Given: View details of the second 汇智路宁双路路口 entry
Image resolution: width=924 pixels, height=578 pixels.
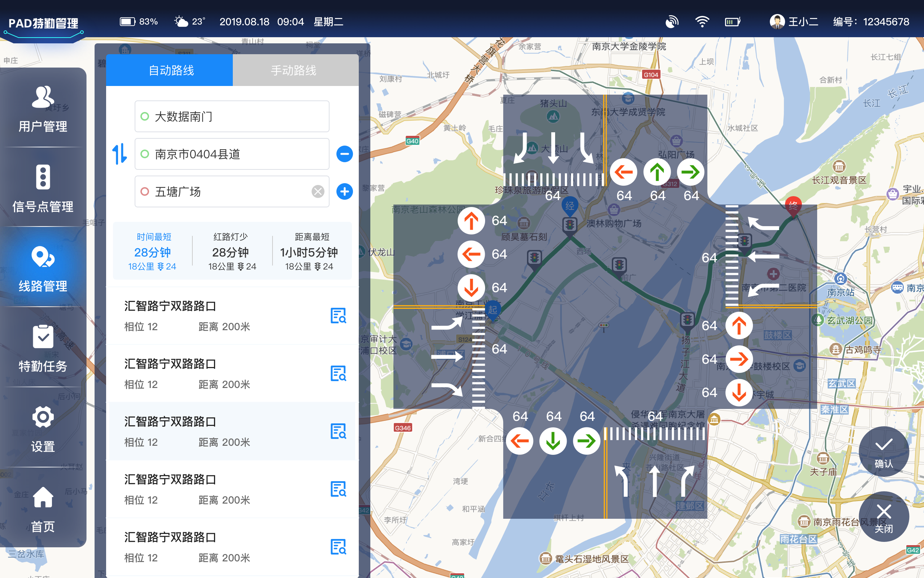Looking at the screenshot, I should tap(338, 374).
